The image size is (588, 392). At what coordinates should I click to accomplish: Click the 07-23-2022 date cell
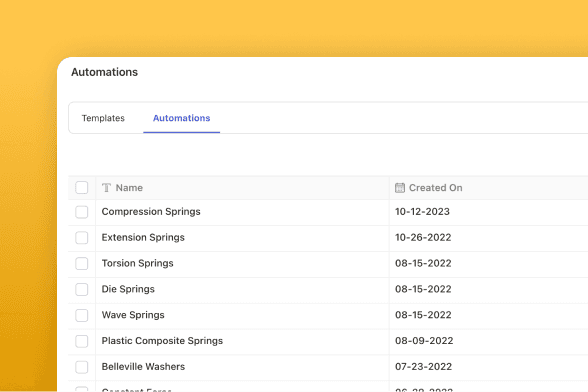click(423, 366)
